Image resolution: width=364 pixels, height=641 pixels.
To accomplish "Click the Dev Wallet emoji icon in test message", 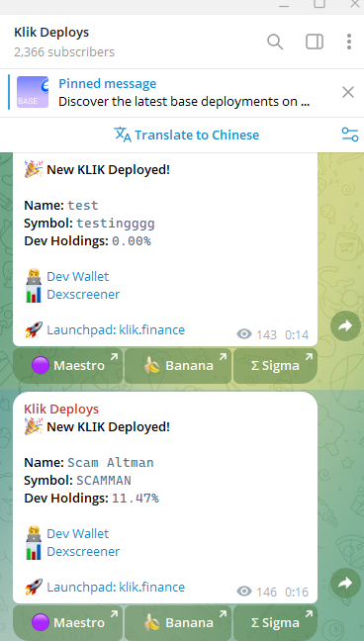I will point(34,276).
